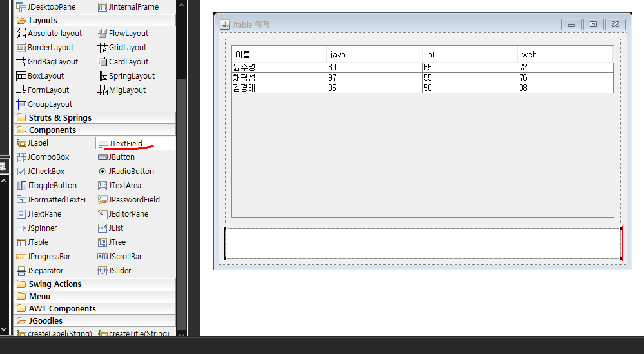This screenshot has width=644, height=354.
Task: Expand the AWT Components category
Action: pos(95,309)
